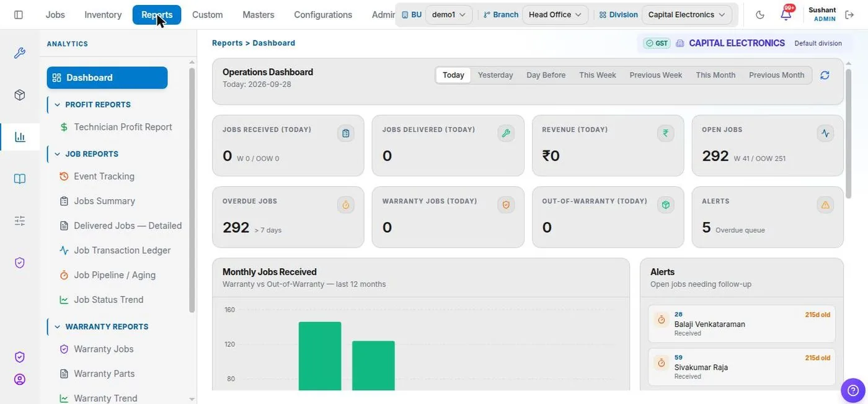Open the wrench jobs sidebar icon

tap(20, 53)
